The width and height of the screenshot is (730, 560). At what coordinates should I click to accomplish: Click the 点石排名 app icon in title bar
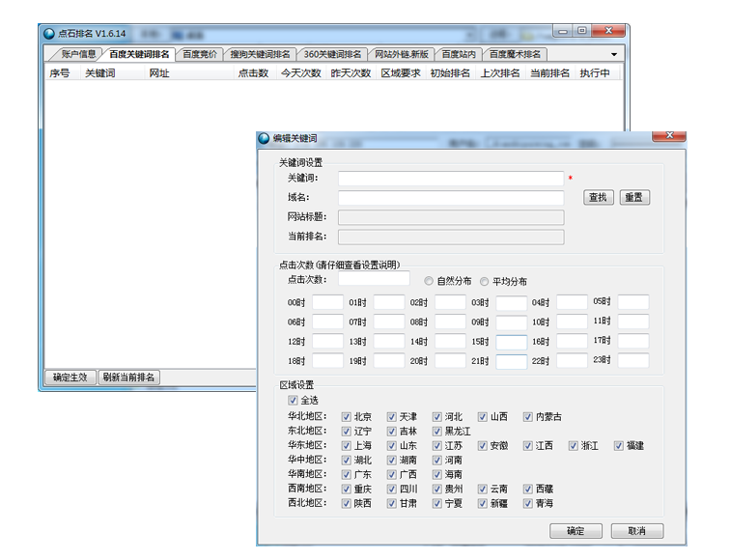[49, 34]
